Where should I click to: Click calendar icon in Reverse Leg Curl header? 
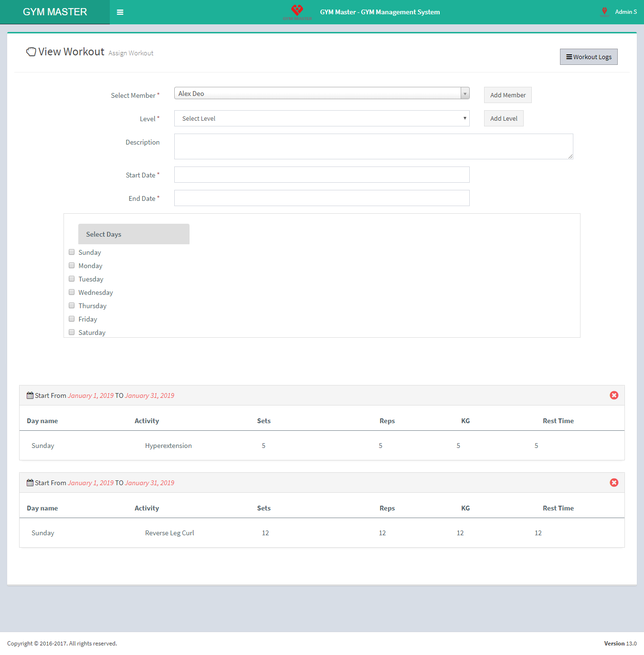point(30,483)
